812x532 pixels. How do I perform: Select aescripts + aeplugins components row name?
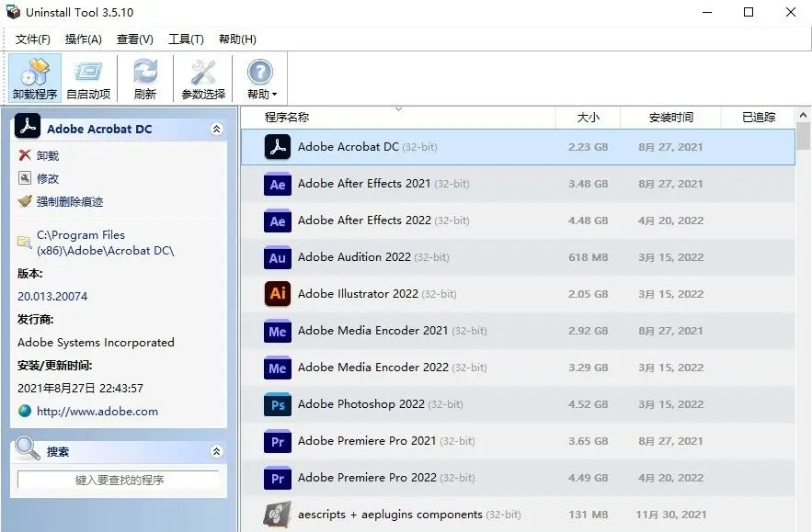coord(390,515)
